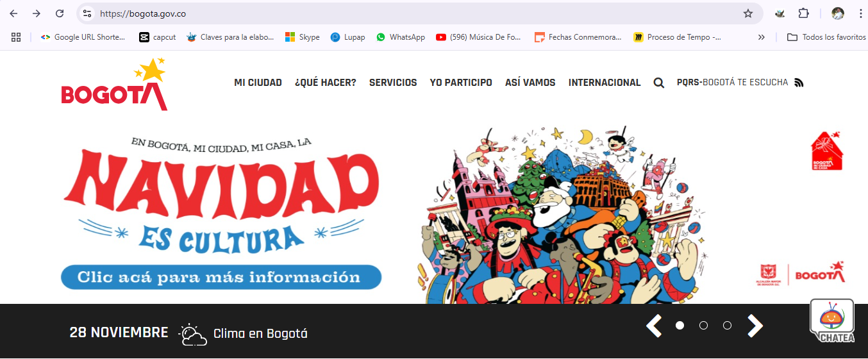The height and width of the screenshot is (359, 868).
Task: Open the (596) Música De Fo... bookmark
Action: (x=479, y=37)
